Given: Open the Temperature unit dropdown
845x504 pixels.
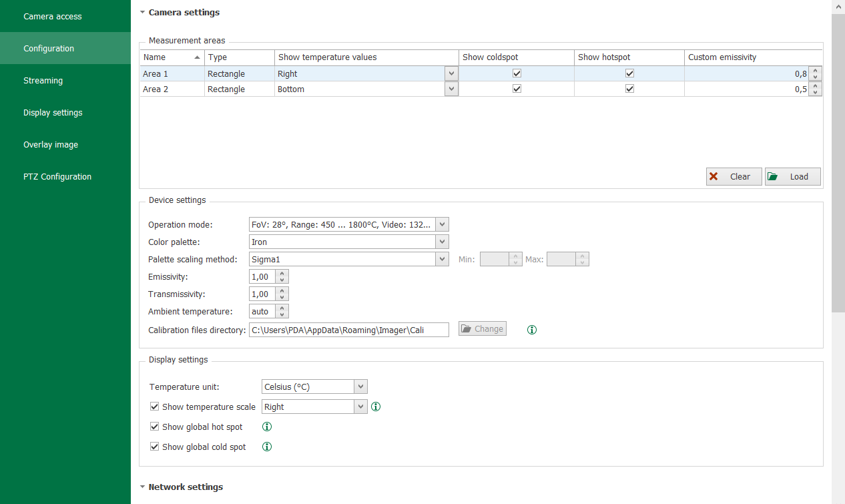Looking at the screenshot, I should click(360, 387).
